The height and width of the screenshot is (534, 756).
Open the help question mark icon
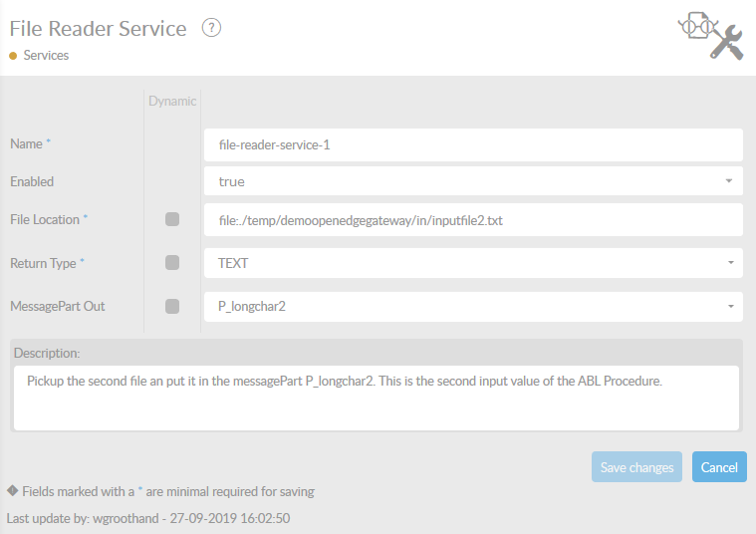click(211, 28)
